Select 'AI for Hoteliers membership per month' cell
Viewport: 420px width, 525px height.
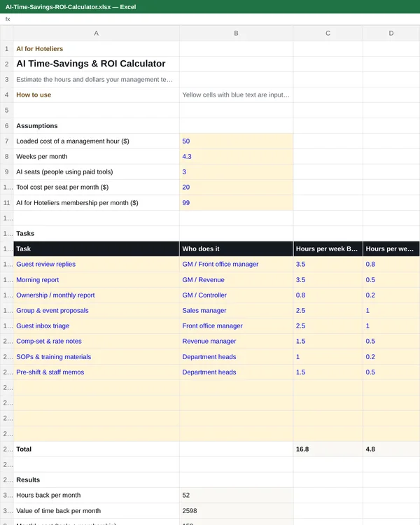click(96, 202)
